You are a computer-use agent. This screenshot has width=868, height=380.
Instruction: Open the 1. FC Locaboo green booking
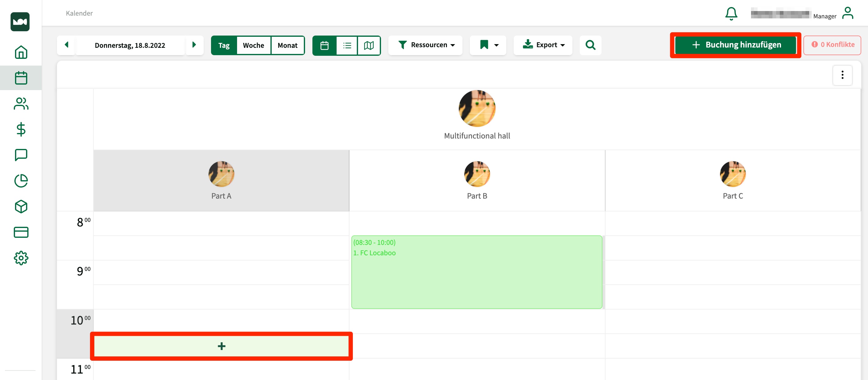tap(476, 272)
